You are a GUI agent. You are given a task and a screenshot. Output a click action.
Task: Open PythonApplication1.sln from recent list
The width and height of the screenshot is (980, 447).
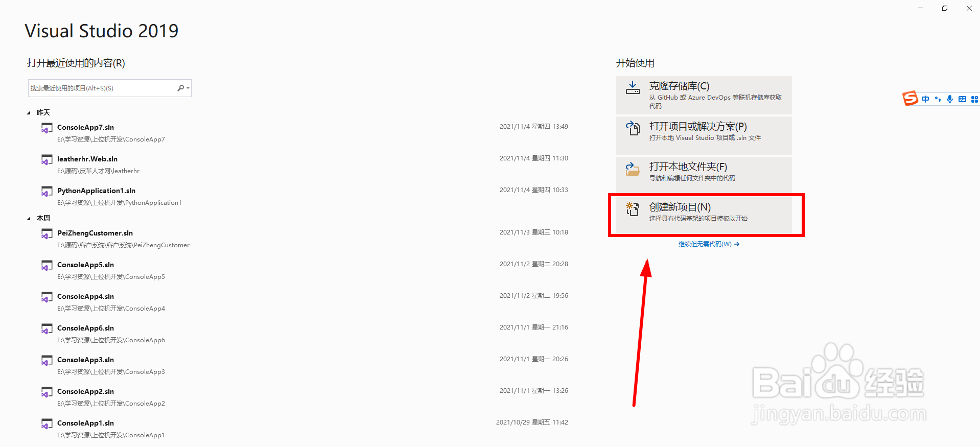click(305, 196)
